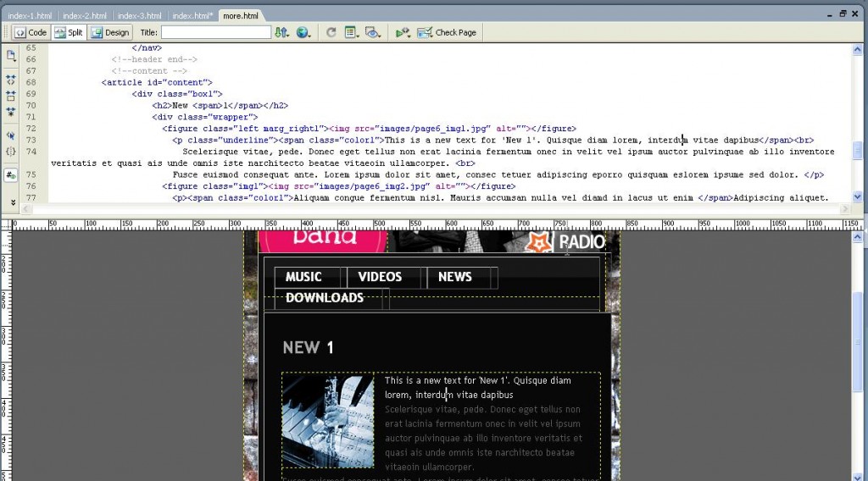Click Refresh Design View icon

pos(331,33)
